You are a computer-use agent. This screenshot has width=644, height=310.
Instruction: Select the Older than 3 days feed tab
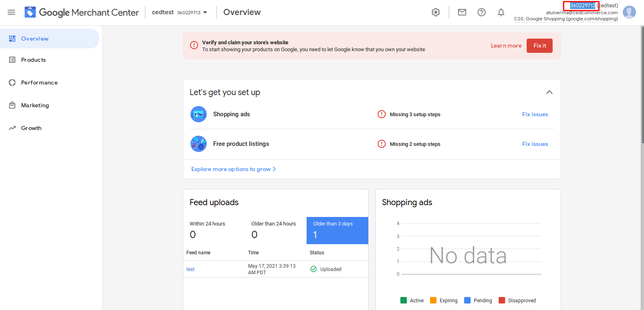pyautogui.click(x=337, y=230)
